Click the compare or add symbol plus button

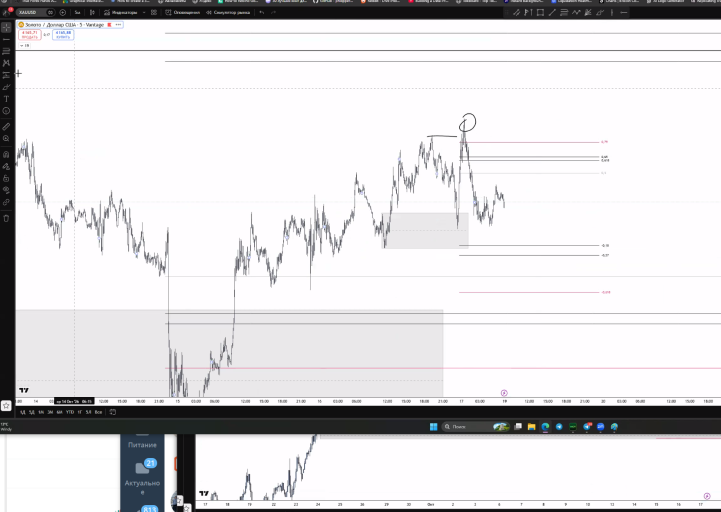click(x=63, y=12)
